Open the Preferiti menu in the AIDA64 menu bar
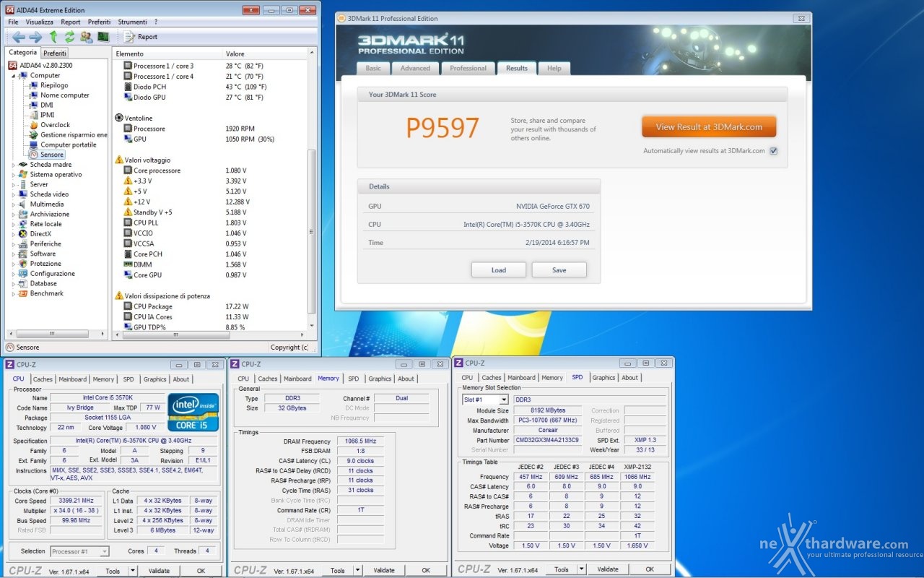The width and height of the screenshot is (924, 578). [x=100, y=22]
